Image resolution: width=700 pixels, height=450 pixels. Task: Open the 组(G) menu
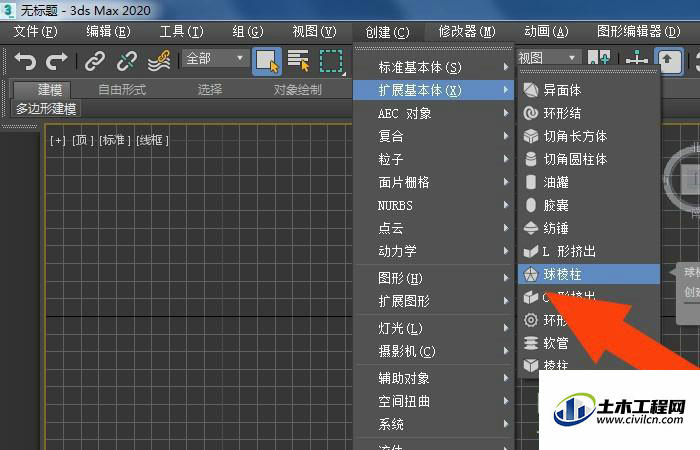[x=248, y=32]
